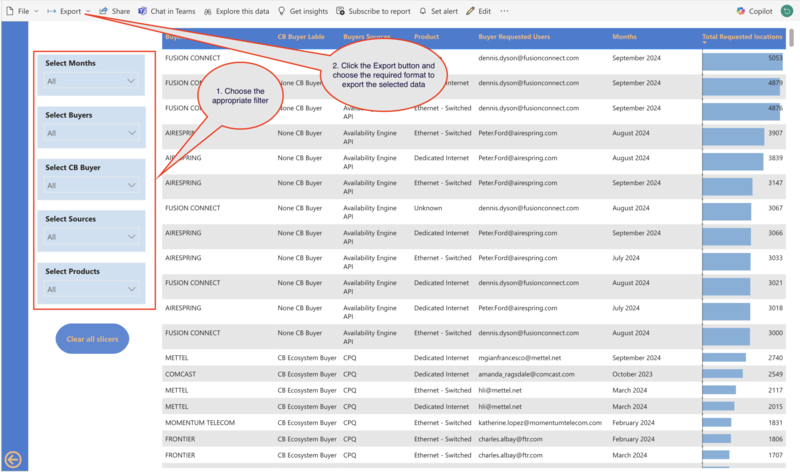Click the Copilot logo icon
This screenshot has width=800, height=472.
[741, 11]
